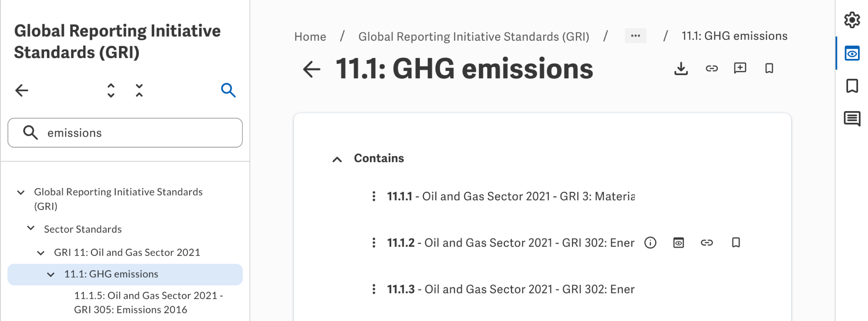
Task: Expand the hidden breadcrumb ellipsis
Action: [636, 36]
